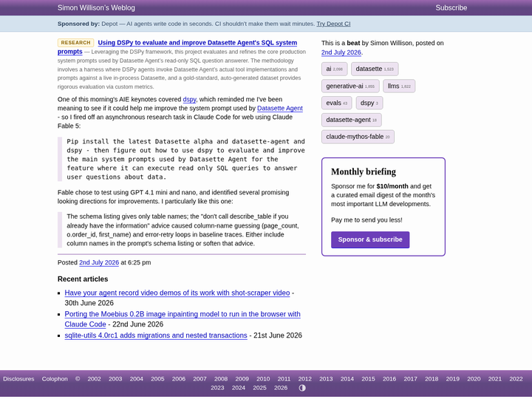
Task: Go to the 2008 archive
Action: click(x=221, y=378)
